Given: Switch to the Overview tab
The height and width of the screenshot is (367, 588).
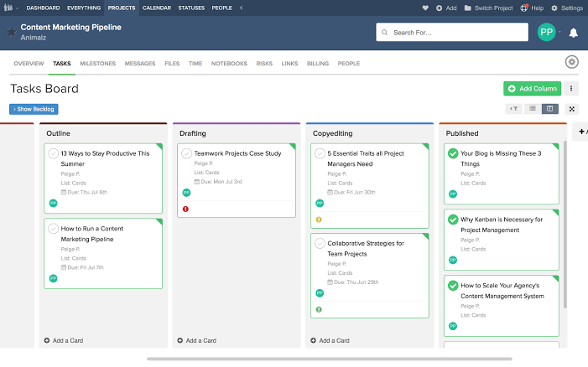Looking at the screenshot, I should (29, 64).
